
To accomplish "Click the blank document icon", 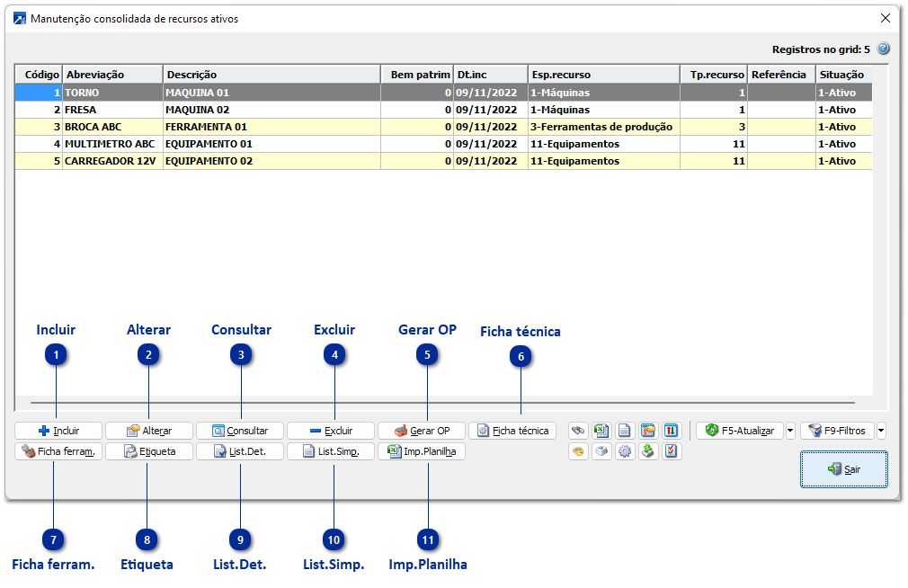I will (625, 431).
